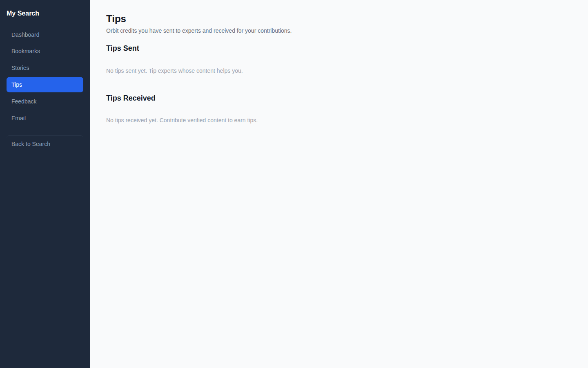The width and height of the screenshot is (588, 368).
Task: Click blank main area below Tips Received message
Action: click(339, 245)
